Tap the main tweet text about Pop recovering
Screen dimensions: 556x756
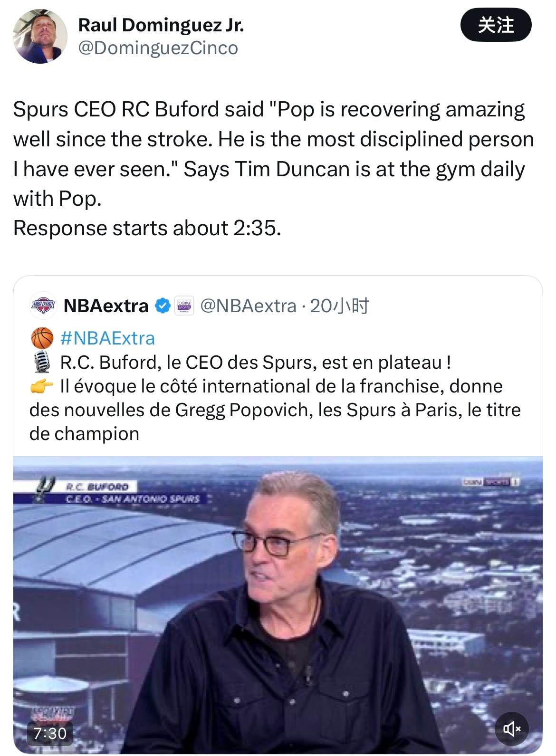click(x=273, y=154)
